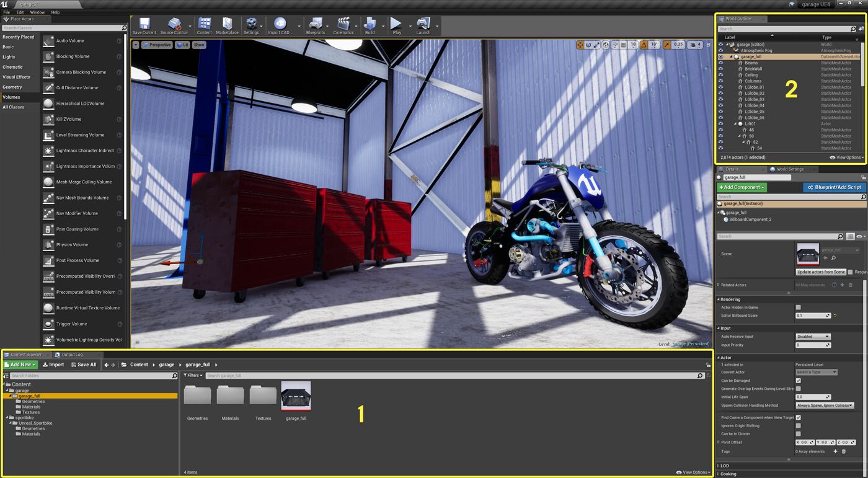Click Save Current in the toolbar

click(144, 25)
